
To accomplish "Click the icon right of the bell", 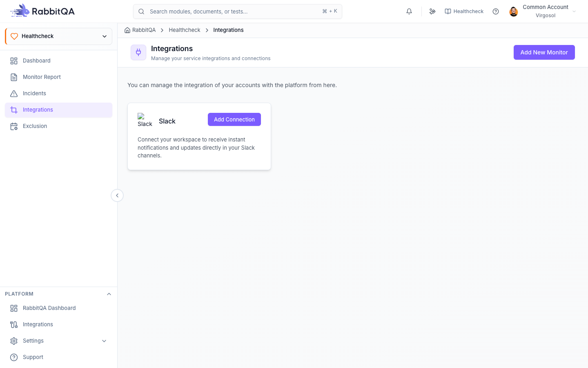I will click(432, 11).
